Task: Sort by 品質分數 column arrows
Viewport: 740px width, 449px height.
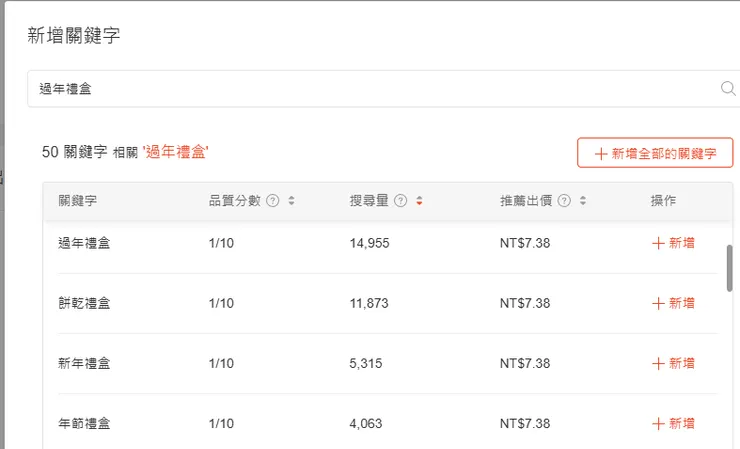Action: click(x=291, y=201)
